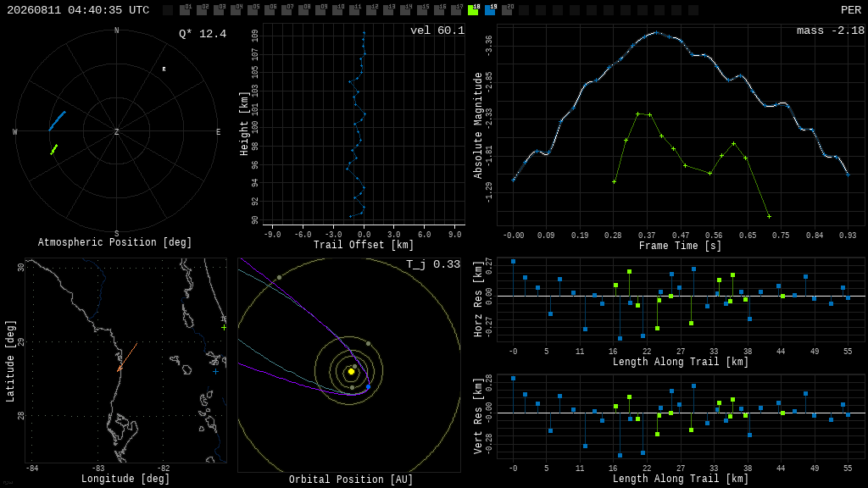Click the Vert Res [km] axis label
Viewport: 868px width, 488px height.
click(x=478, y=416)
